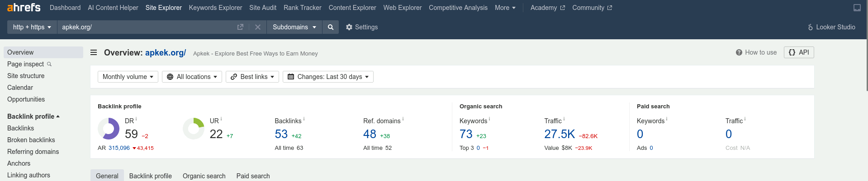The height and width of the screenshot is (181, 868).
Task: Open Subdomains mode dropdown
Action: pyautogui.click(x=294, y=27)
